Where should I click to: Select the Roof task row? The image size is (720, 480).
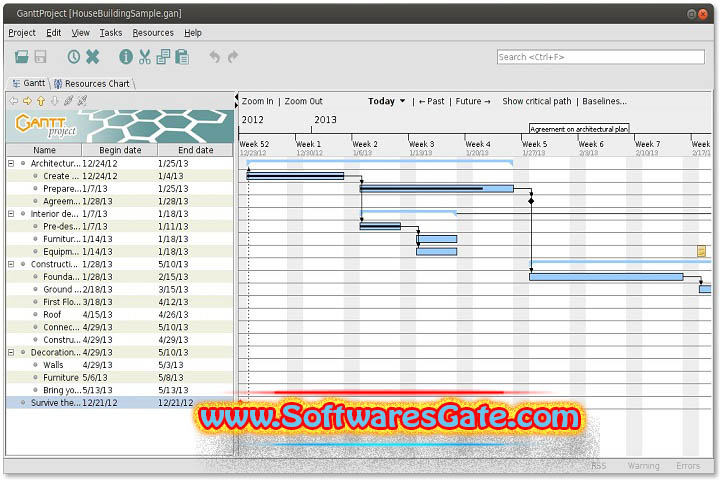(120, 315)
